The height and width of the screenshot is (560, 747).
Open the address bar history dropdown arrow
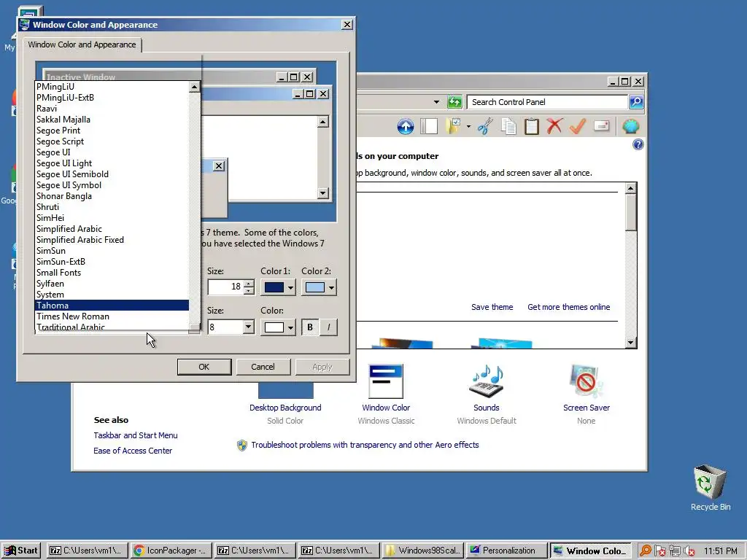tap(436, 102)
